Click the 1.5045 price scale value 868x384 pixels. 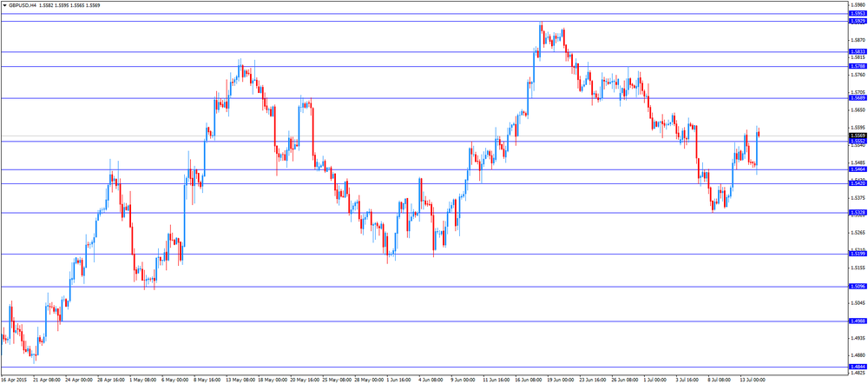(857, 303)
